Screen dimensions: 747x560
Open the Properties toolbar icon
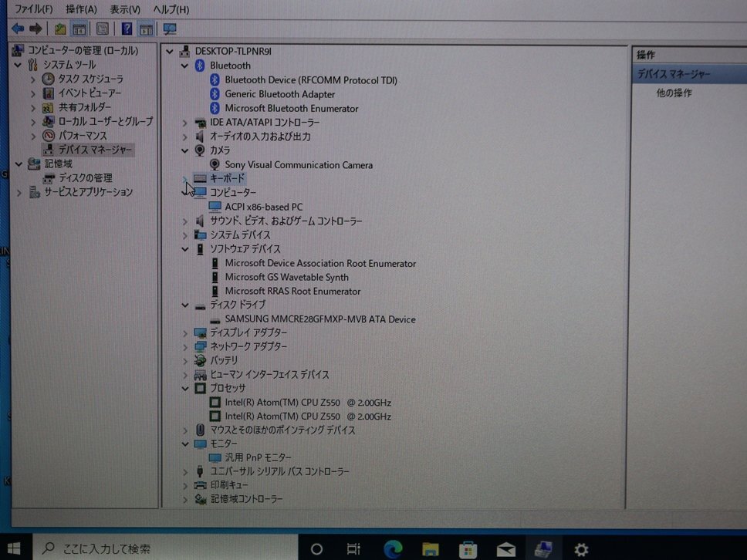pos(102,29)
